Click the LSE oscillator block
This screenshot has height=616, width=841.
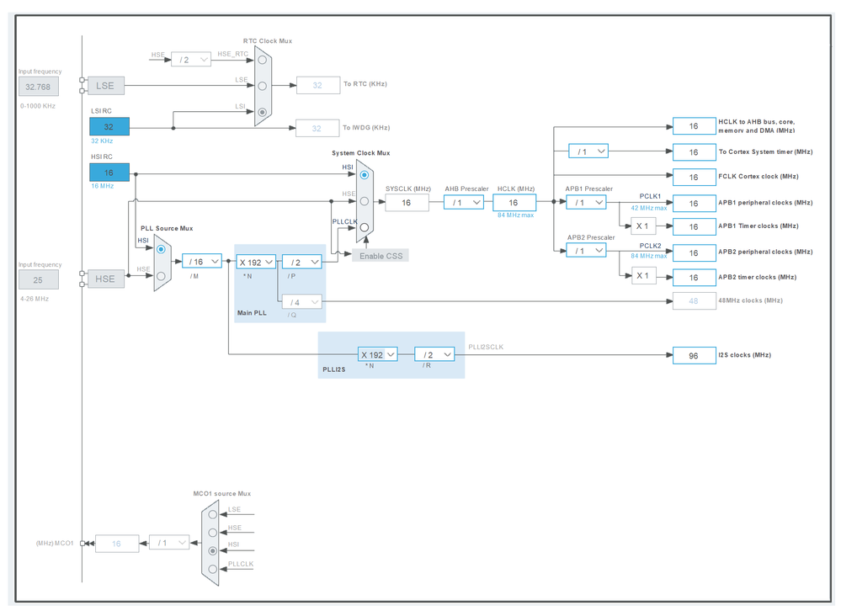click(106, 86)
